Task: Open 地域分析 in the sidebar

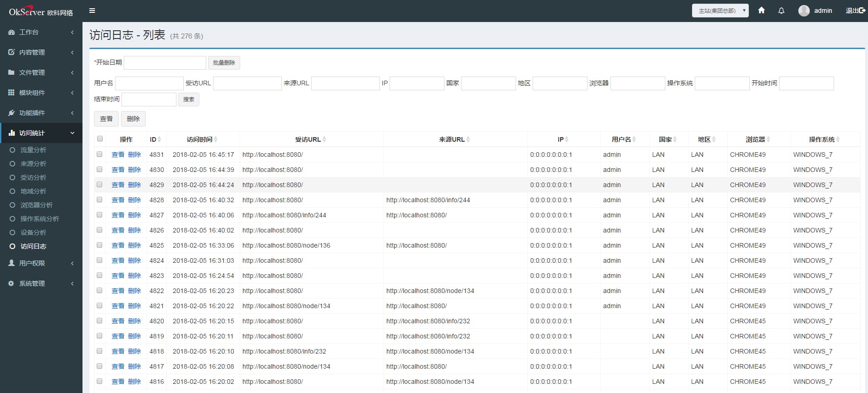Action: (x=33, y=191)
